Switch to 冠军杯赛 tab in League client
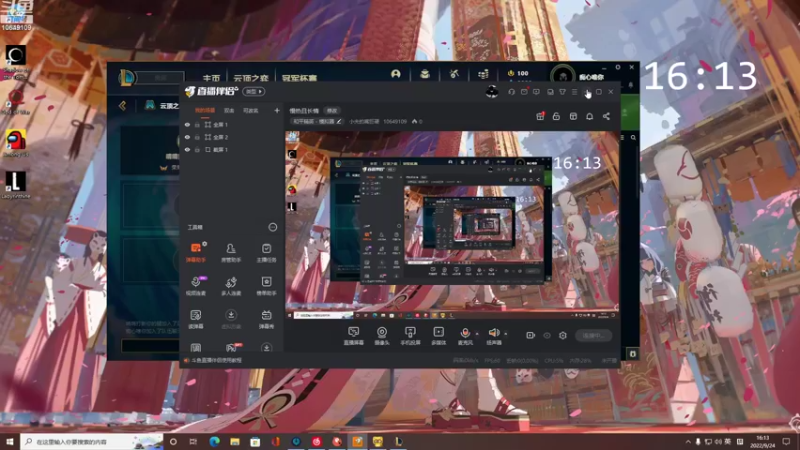 point(299,78)
